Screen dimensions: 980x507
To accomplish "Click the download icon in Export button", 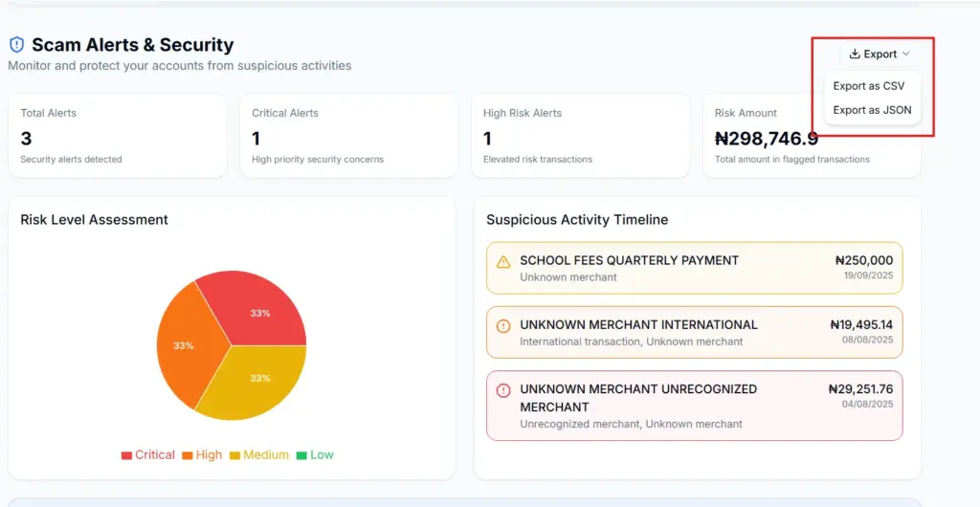I will click(x=855, y=55).
